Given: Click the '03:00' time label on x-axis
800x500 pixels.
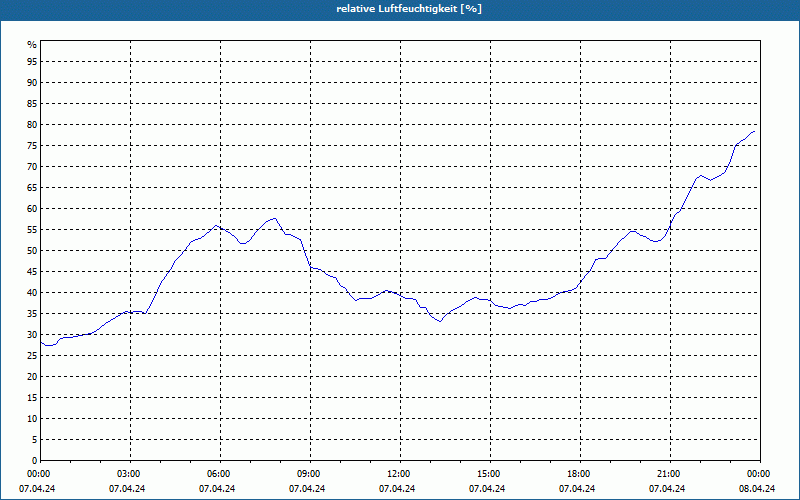Looking at the screenshot, I should click(127, 474).
